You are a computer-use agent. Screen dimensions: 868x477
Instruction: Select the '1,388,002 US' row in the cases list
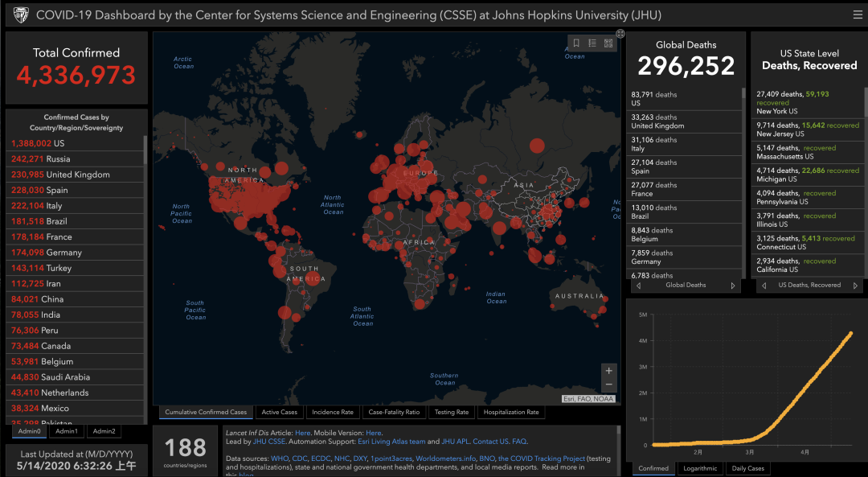pyautogui.click(x=75, y=143)
